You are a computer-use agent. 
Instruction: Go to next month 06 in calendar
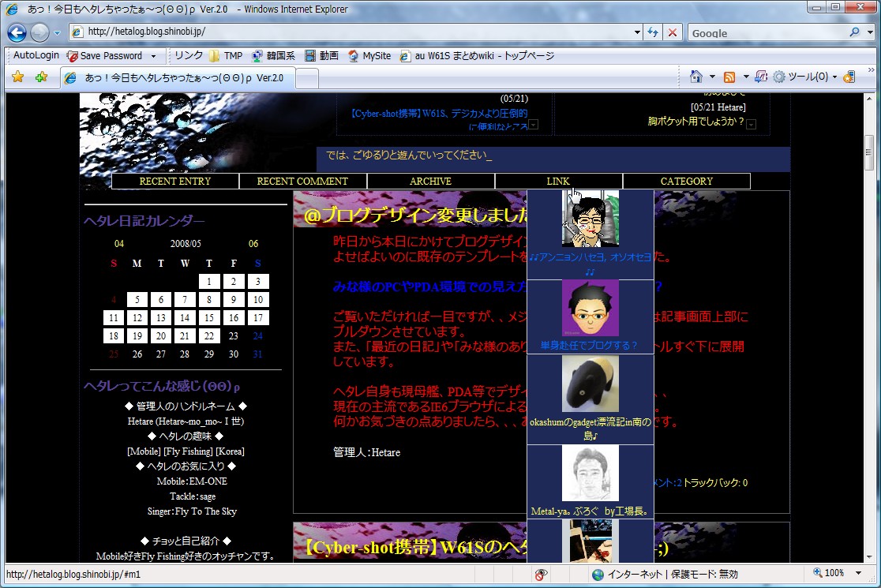[253, 244]
